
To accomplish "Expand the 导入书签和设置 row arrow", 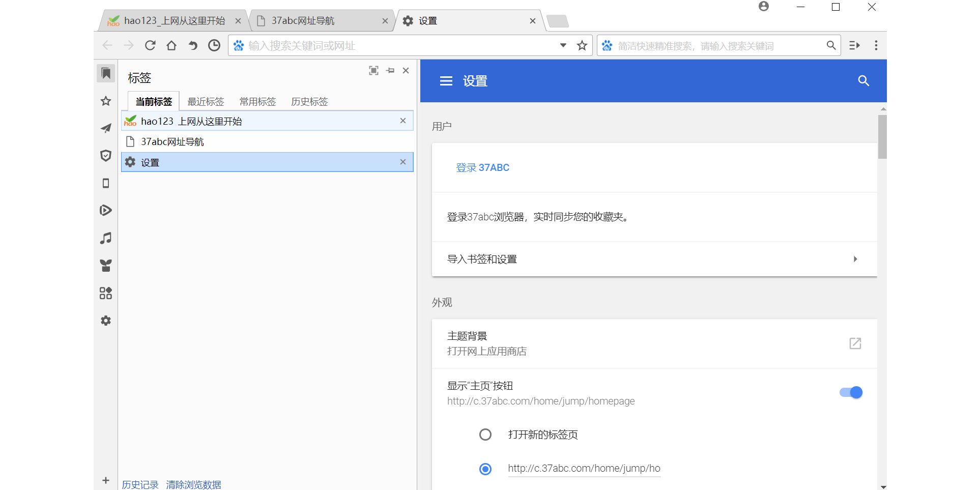I will (855, 259).
